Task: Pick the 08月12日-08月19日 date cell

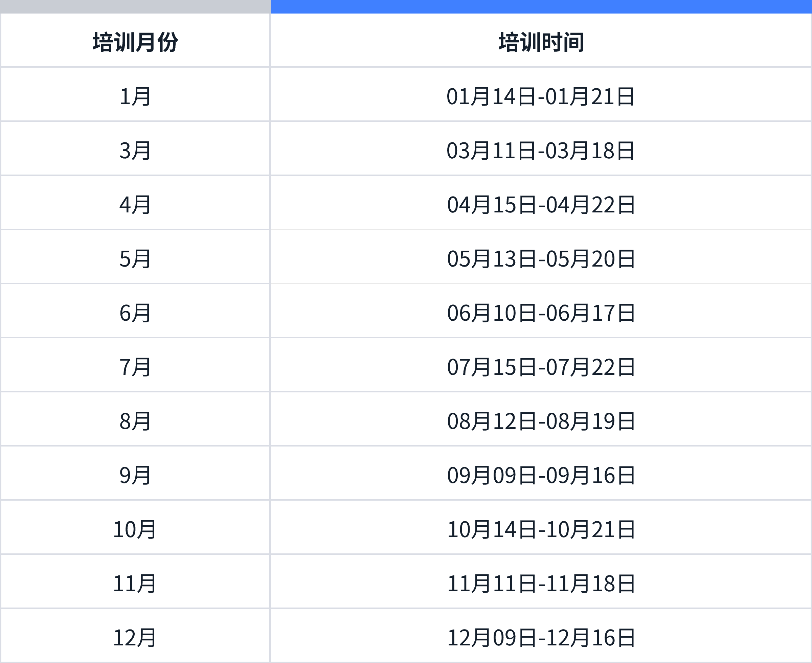Action: coord(541,421)
